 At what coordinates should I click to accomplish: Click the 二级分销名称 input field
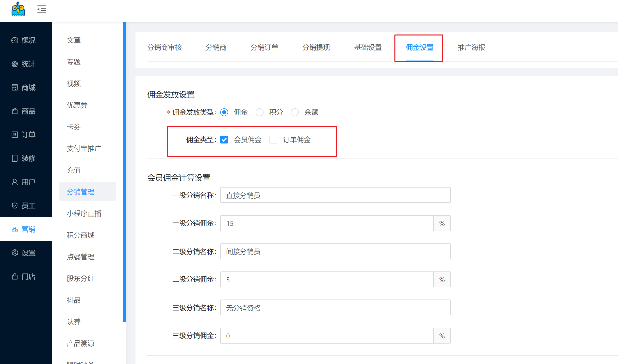click(335, 251)
